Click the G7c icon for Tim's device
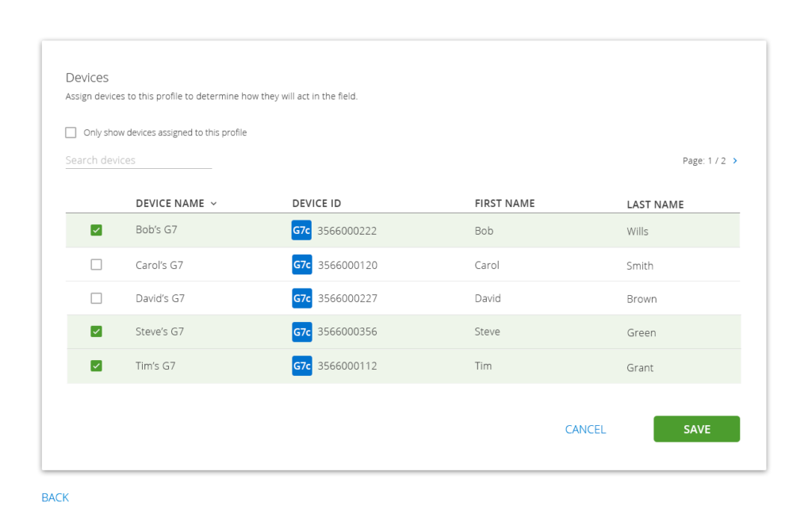The height and width of the screenshot is (529, 812). (301, 366)
